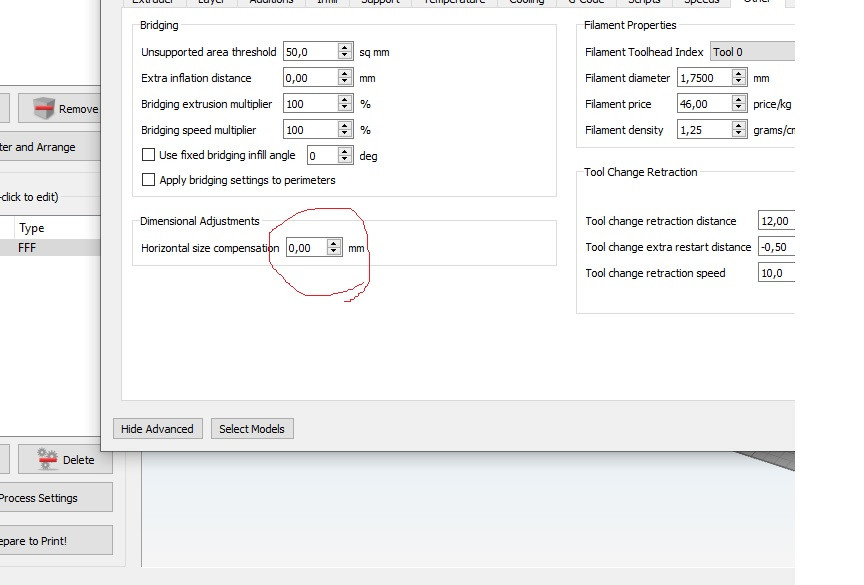This screenshot has height=585, width=864.
Task: Select the Speeds tab
Action: tap(700, 3)
